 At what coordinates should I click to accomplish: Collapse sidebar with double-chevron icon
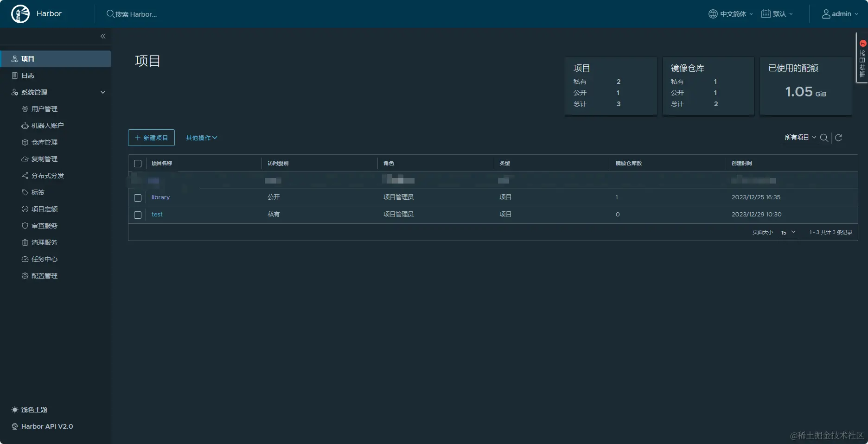pos(103,36)
